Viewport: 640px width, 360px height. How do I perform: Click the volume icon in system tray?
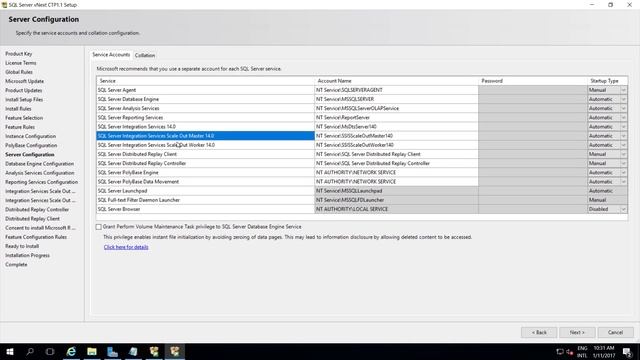tap(570, 352)
